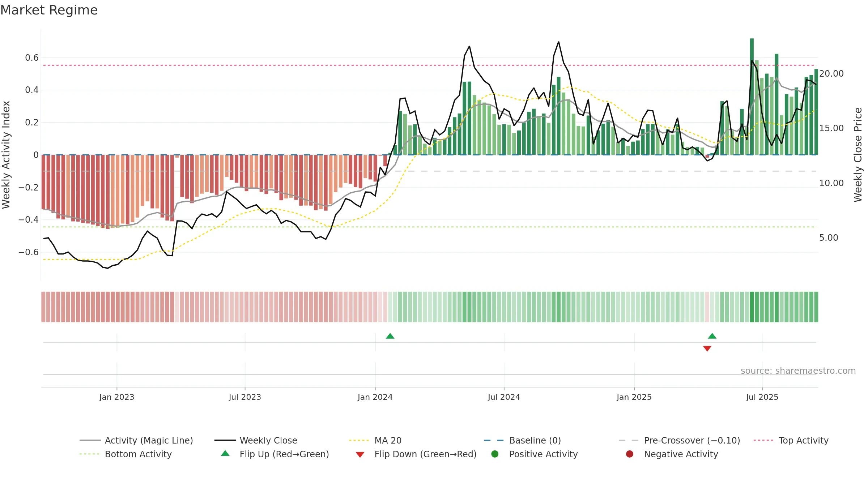Toggle Top Activity legend entry
The width and height of the screenshot is (868, 488).
click(791, 440)
